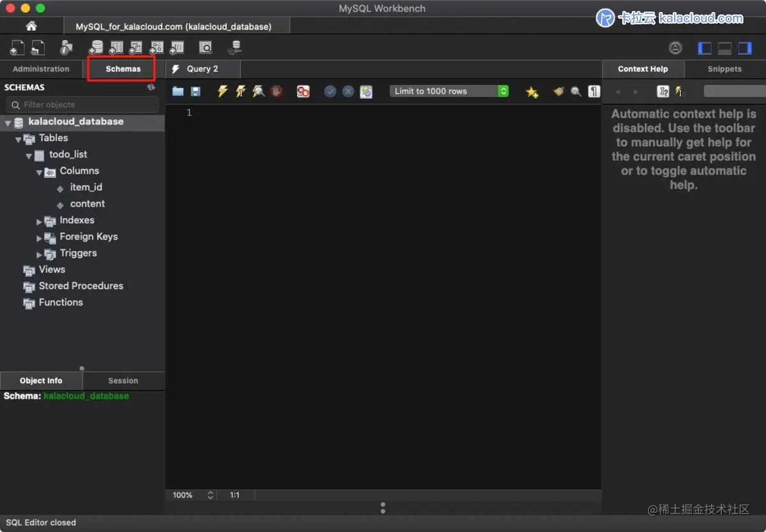
Task: Open find panel magnifier icon
Action: point(576,91)
